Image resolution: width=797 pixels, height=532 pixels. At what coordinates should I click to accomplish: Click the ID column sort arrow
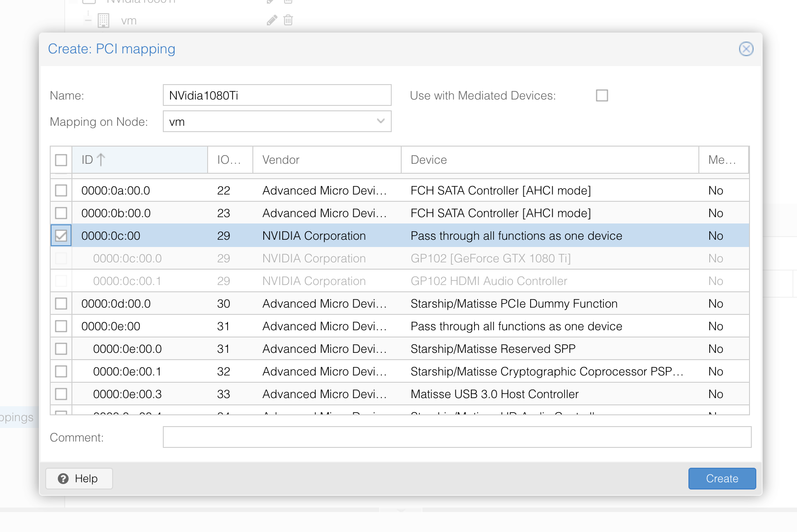(101, 160)
